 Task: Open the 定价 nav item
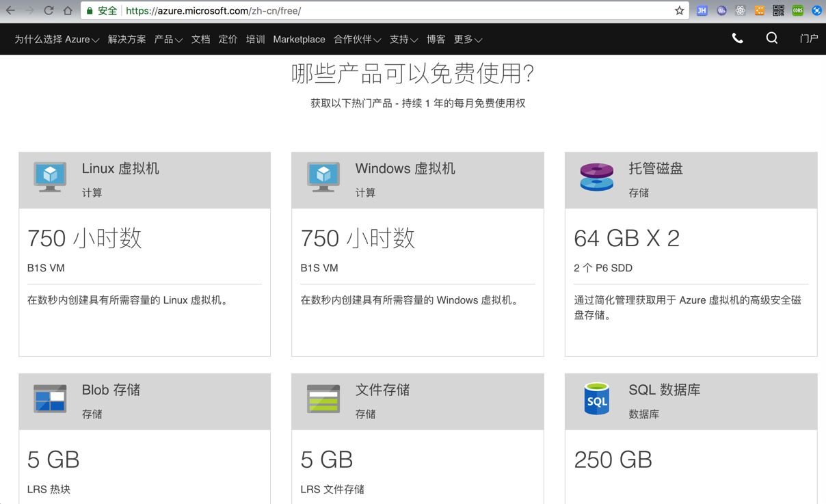[228, 40]
